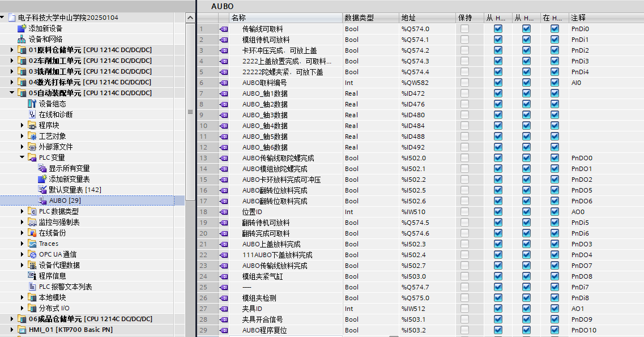Viewport: 644px width, 337px height.
Task: Click the 地址 column header
Action: [427, 18]
